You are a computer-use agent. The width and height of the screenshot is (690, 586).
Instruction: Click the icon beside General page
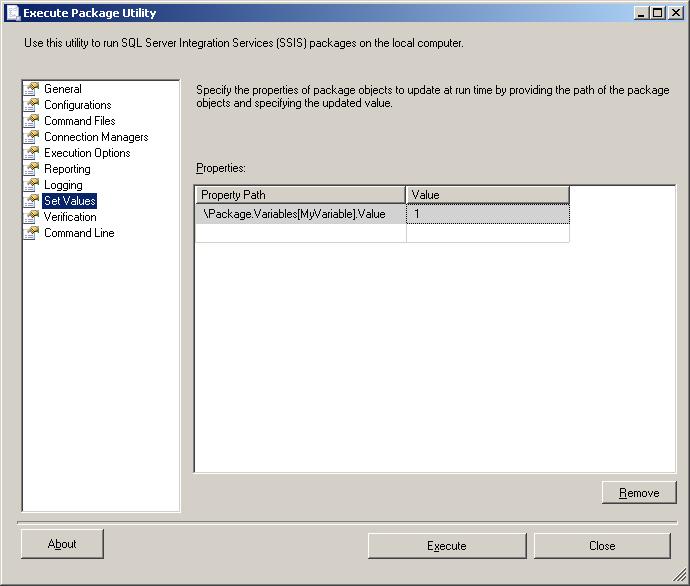click(x=32, y=89)
